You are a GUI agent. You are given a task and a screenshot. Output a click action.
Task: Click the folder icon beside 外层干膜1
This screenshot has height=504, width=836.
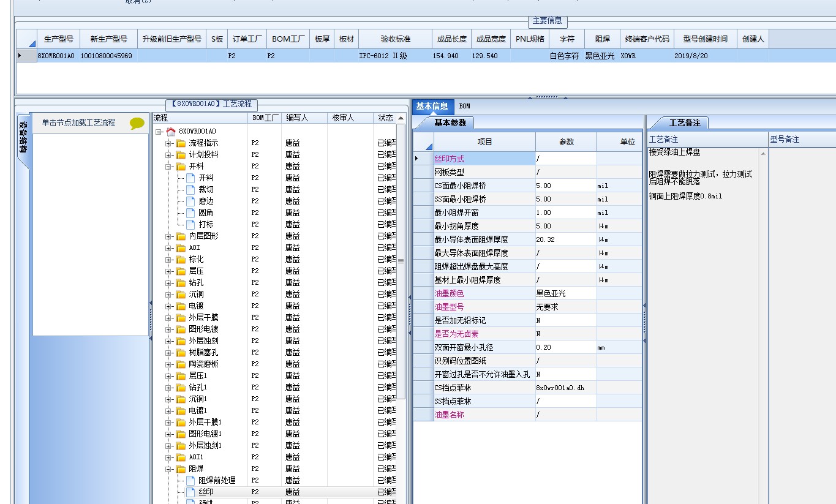click(181, 423)
